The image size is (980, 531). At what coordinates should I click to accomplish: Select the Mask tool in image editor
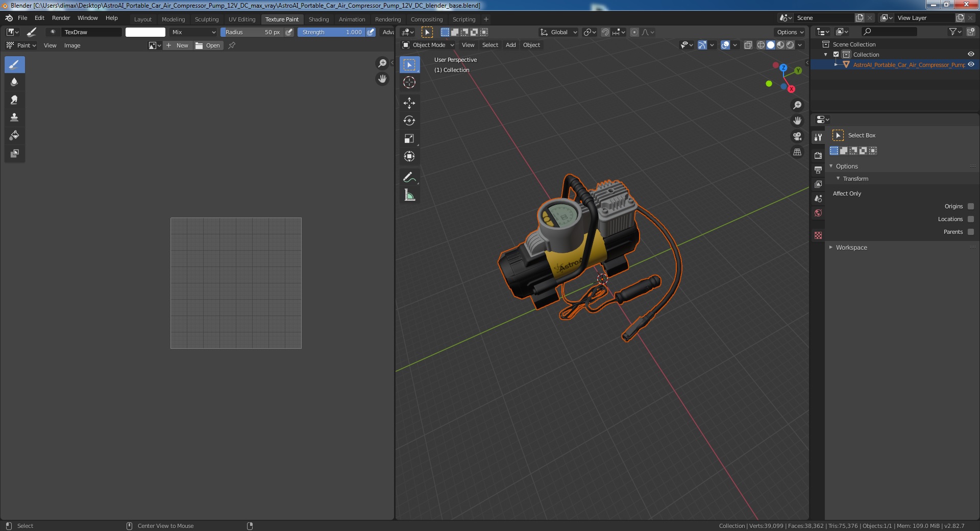click(14, 154)
